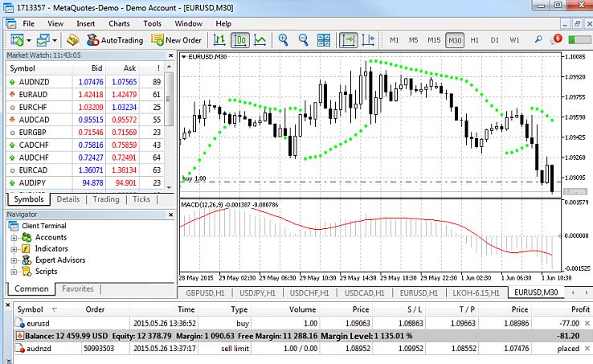Open the LKOH-6.15,H1 chart tab
Screen dimensions: 593x364
coord(476,292)
